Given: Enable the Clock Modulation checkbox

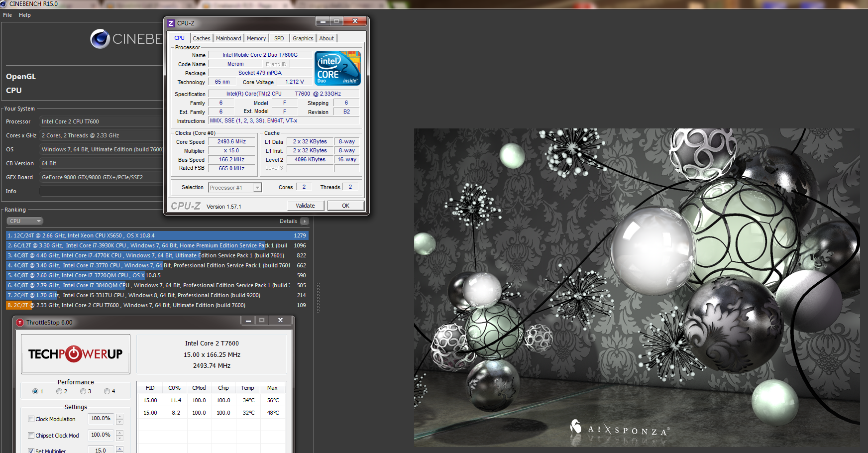Looking at the screenshot, I should (31, 419).
